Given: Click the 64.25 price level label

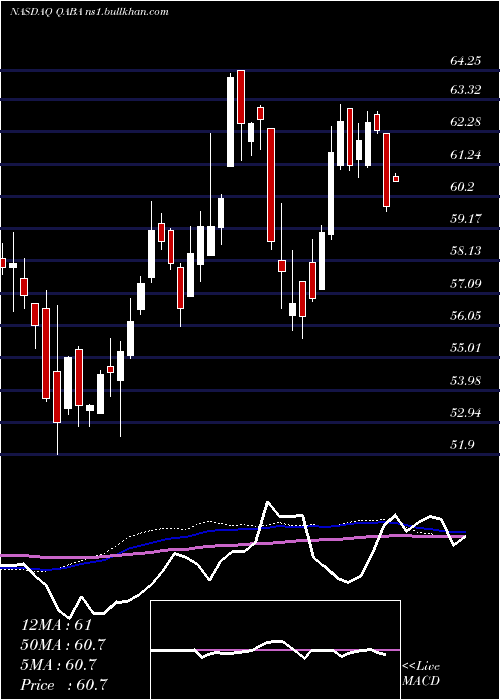Looking at the screenshot, I should 466,60.
